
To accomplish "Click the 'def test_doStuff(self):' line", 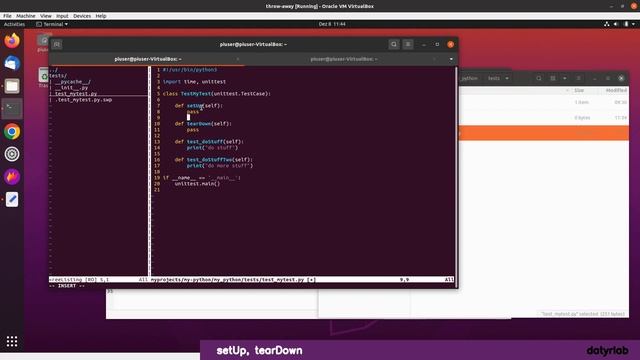I will tap(209, 142).
